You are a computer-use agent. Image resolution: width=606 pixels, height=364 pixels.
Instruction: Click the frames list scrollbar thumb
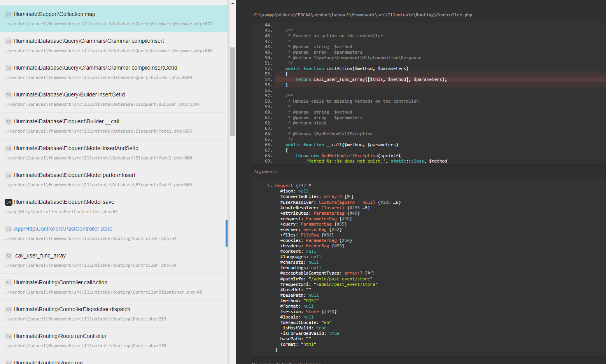tap(233, 92)
